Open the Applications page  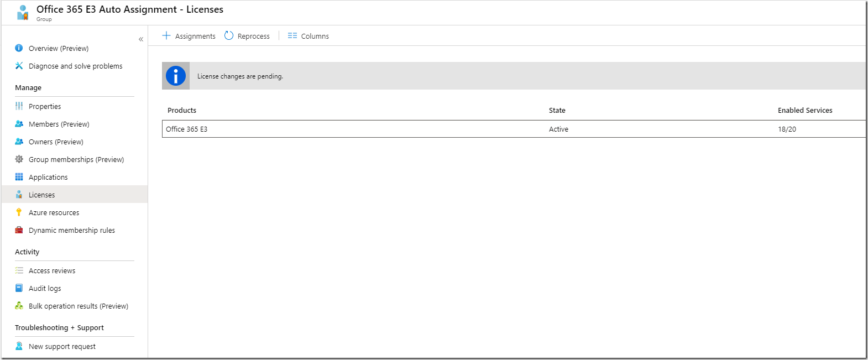(x=48, y=178)
